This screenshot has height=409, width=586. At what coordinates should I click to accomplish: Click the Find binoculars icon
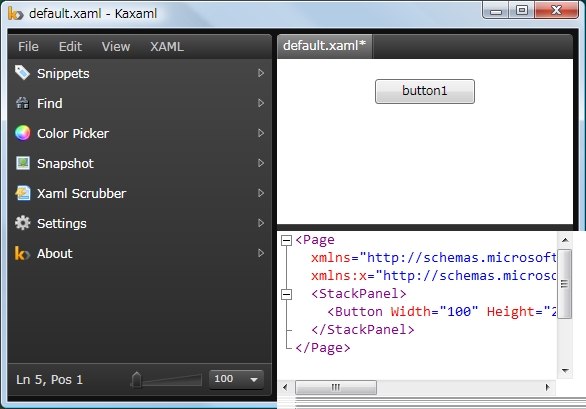(22, 103)
